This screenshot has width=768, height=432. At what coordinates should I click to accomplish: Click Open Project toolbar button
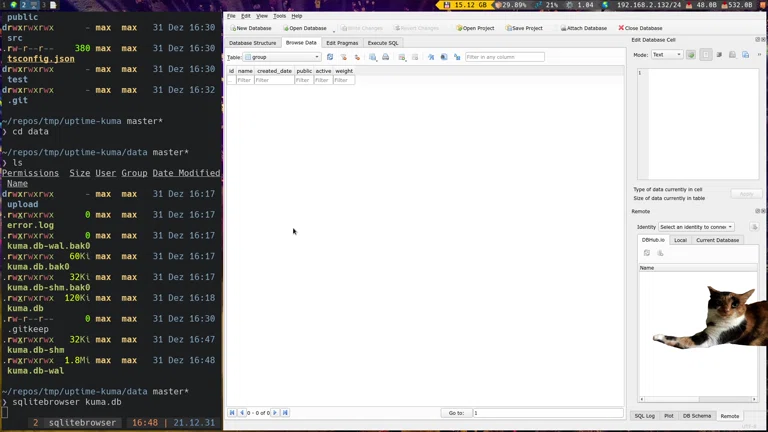tap(475, 28)
